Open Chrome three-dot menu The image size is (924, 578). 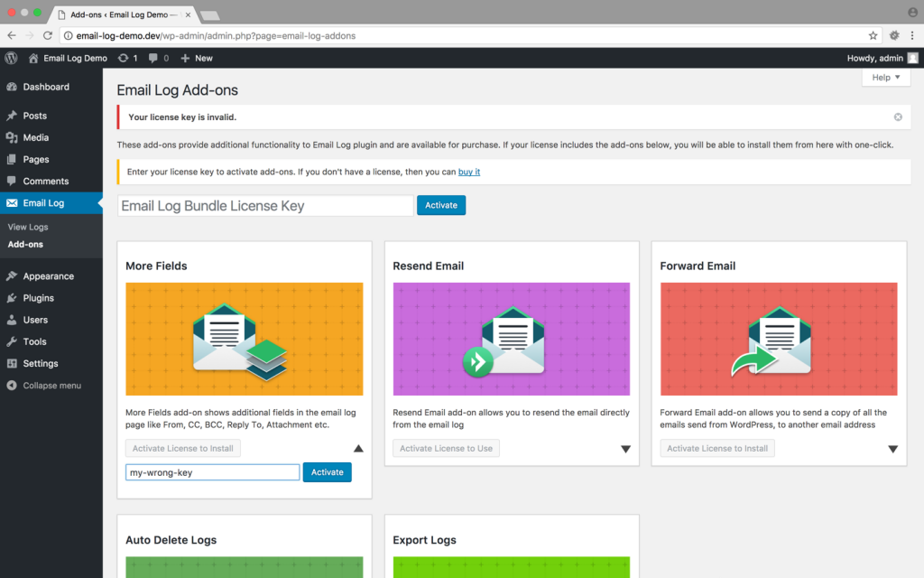click(912, 35)
